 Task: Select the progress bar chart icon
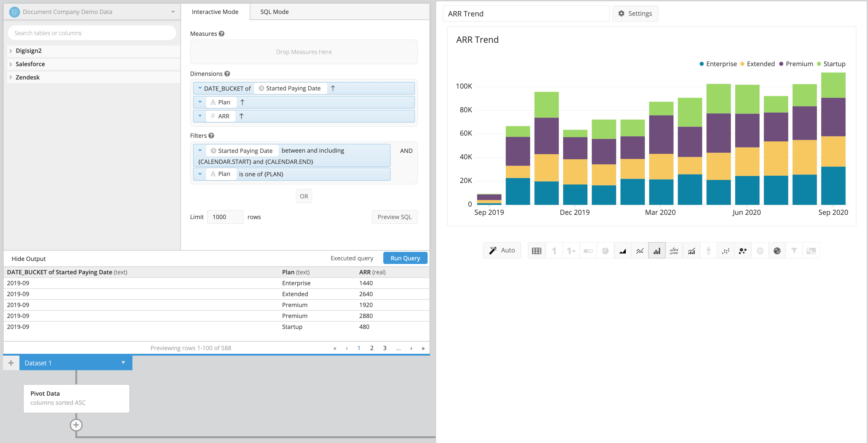[588, 251]
